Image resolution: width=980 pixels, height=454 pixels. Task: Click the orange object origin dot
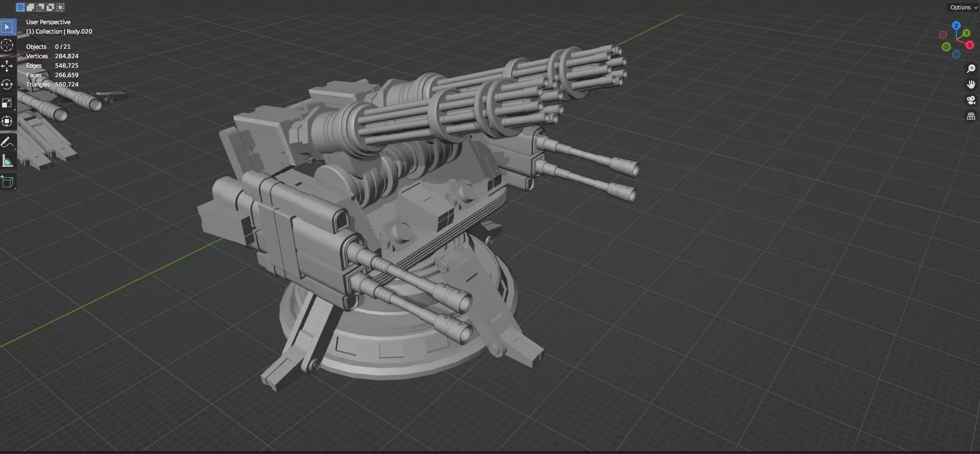(371, 228)
